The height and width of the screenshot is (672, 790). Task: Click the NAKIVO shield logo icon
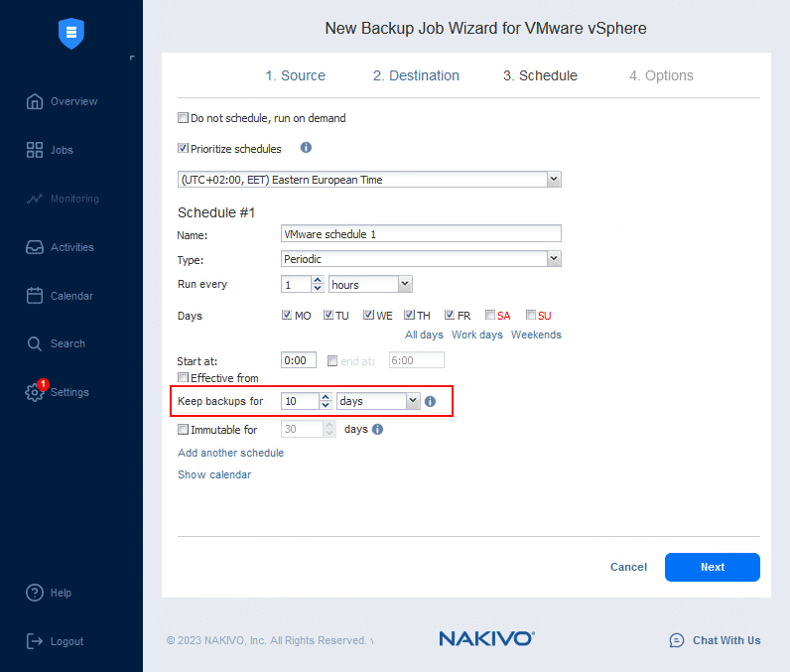[71, 33]
